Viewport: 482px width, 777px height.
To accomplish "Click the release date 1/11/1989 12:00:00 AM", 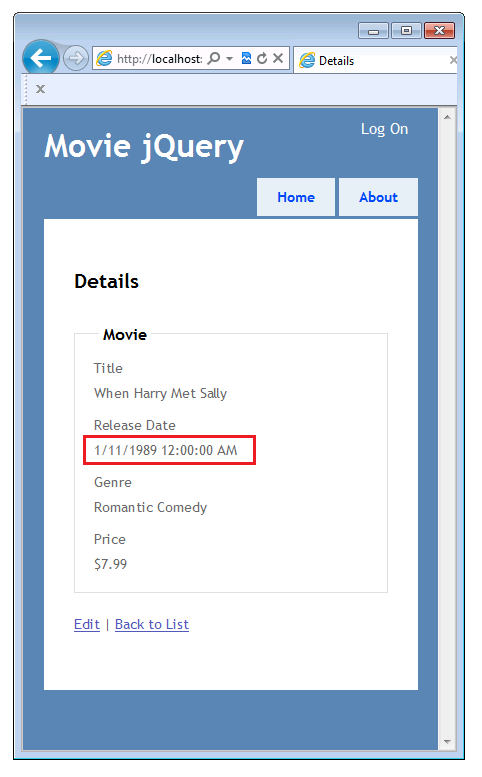I will coord(165,450).
